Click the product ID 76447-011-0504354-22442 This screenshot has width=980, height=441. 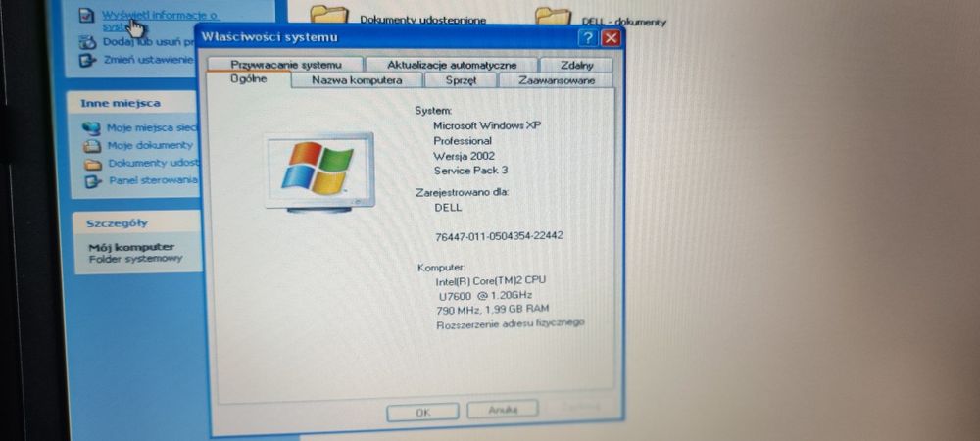(499, 236)
